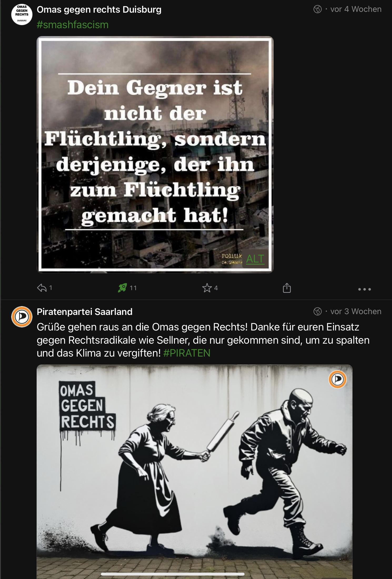Open 'vor 4 Wochen' timestamp
Viewport: 392px width, 579px height.
356,9
